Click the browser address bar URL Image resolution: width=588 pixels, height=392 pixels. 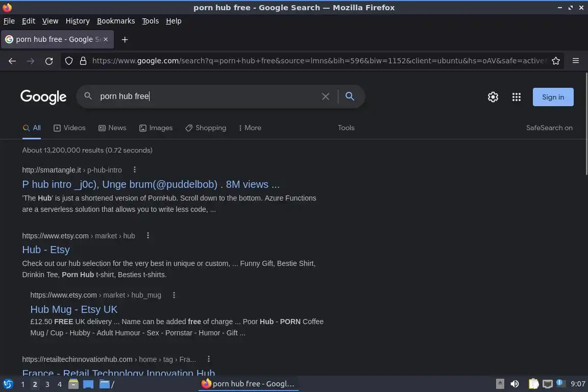pyautogui.click(x=318, y=61)
